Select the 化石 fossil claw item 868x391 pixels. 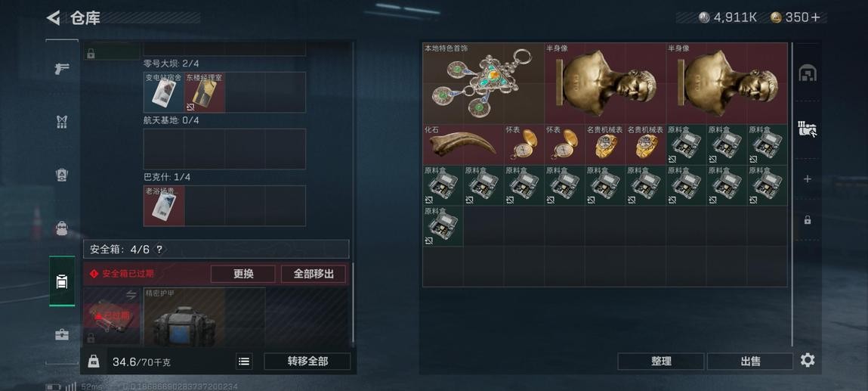coord(463,144)
